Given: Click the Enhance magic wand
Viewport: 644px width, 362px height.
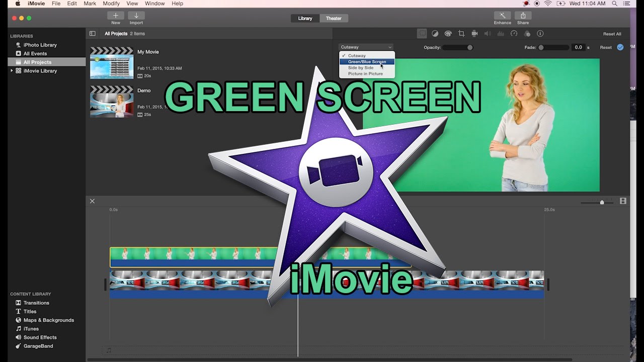Looking at the screenshot, I should pyautogui.click(x=502, y=16).
